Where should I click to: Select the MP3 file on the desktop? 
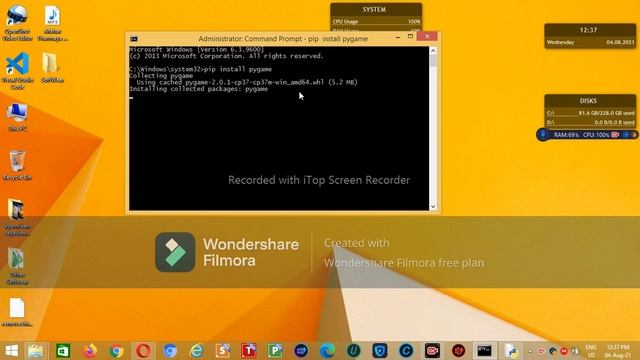pos(52,23)
